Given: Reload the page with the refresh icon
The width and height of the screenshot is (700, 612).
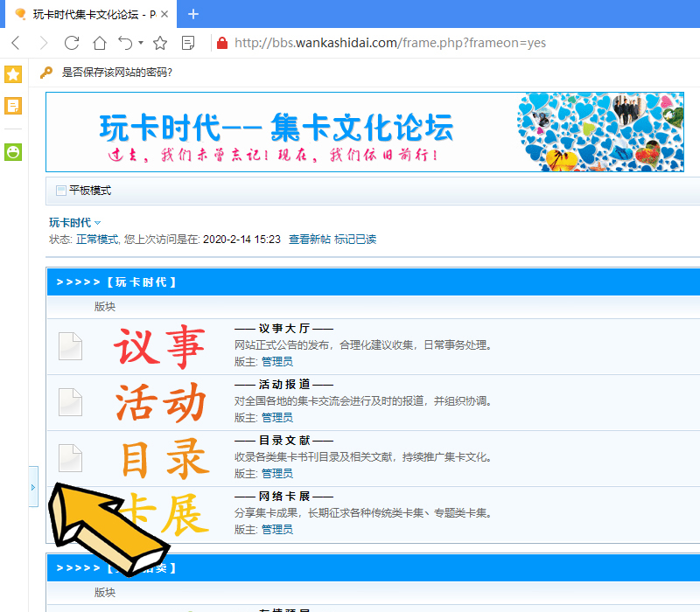Looking at the screenshot, I should [72, 43].
